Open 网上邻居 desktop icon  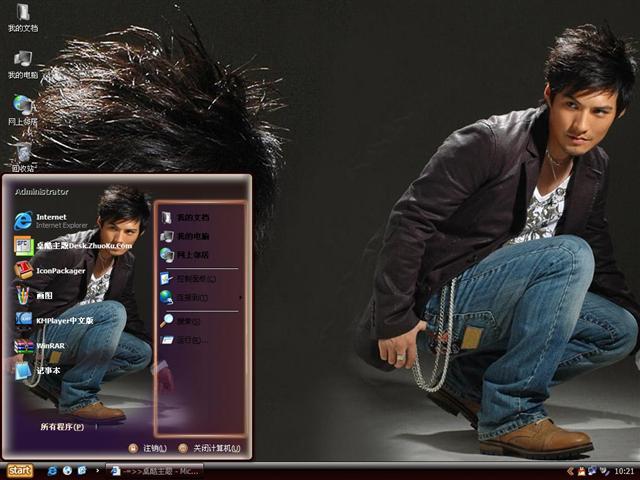tap(22, 109)
